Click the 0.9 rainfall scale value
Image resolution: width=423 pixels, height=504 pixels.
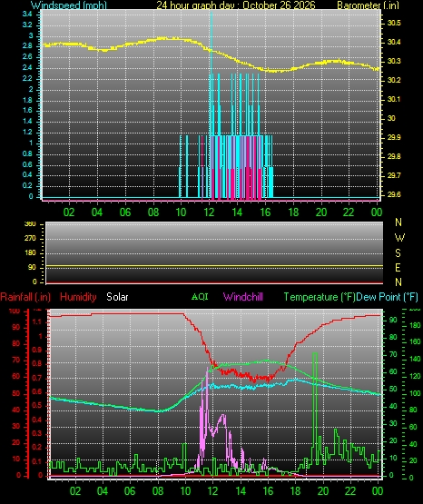pyautogui.click(x=37, y=350)
